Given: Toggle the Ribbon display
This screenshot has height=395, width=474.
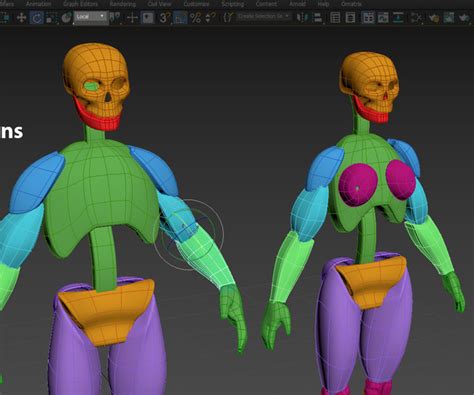Looking at the screenshot, I should click(368, 17).
